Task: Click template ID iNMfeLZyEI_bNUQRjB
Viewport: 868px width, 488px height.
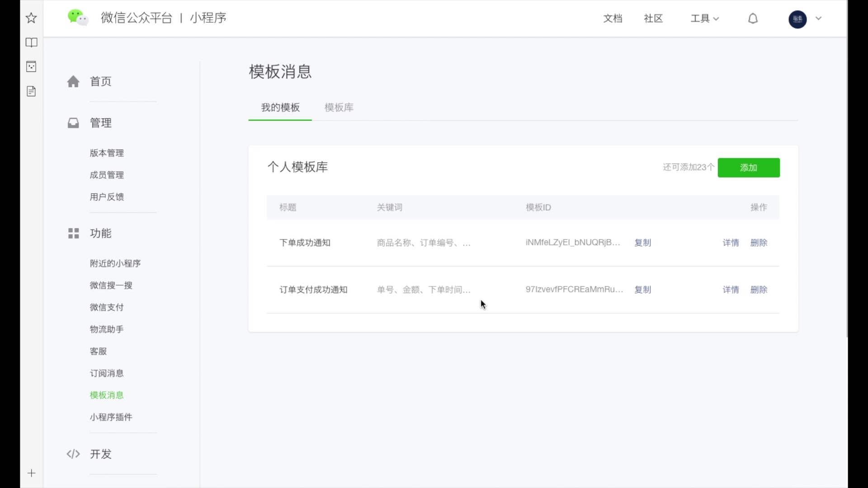Action: tap(572, 242)
